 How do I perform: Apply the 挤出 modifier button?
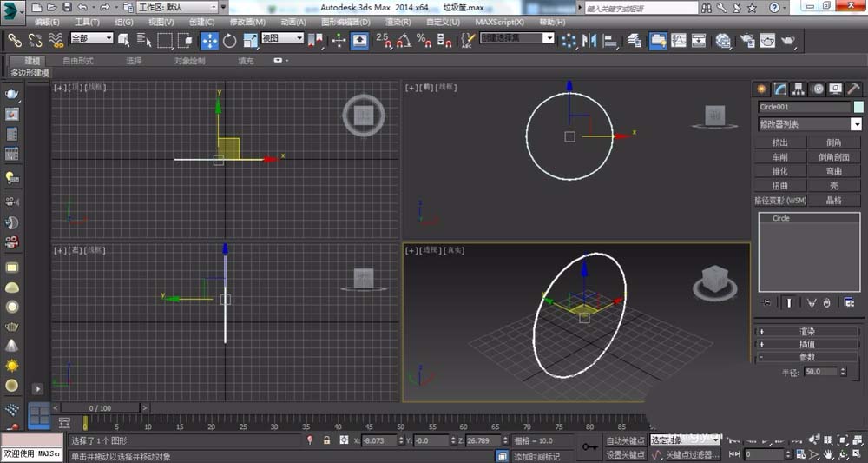pyautogui.click(x=780, y=142)
